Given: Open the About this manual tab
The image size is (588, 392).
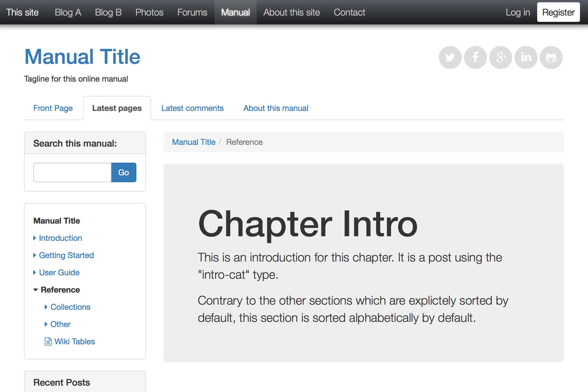Looking at the screenshot, I should click(276, 108).
